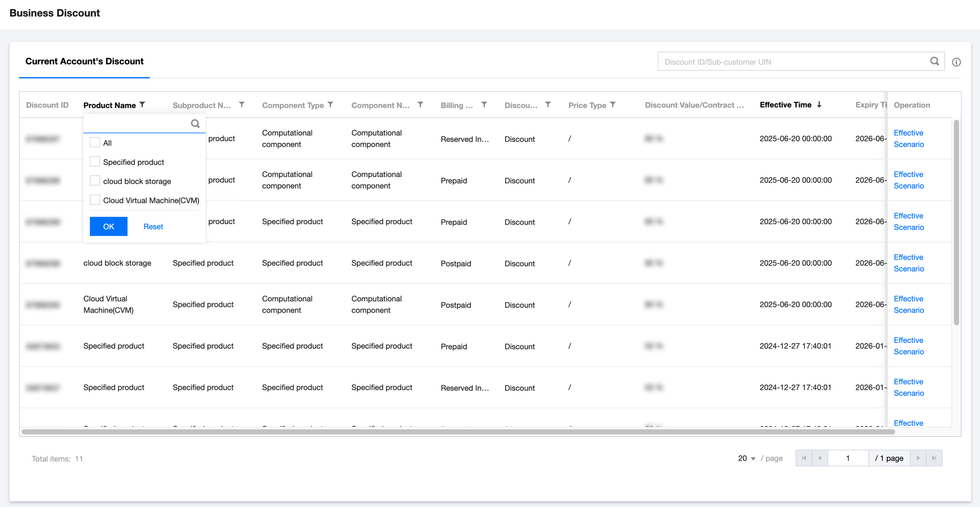Viewport: 980px width, 507px height.
Task: Click the Component Type filter funnel icon
Action: (x=331, y=105)
